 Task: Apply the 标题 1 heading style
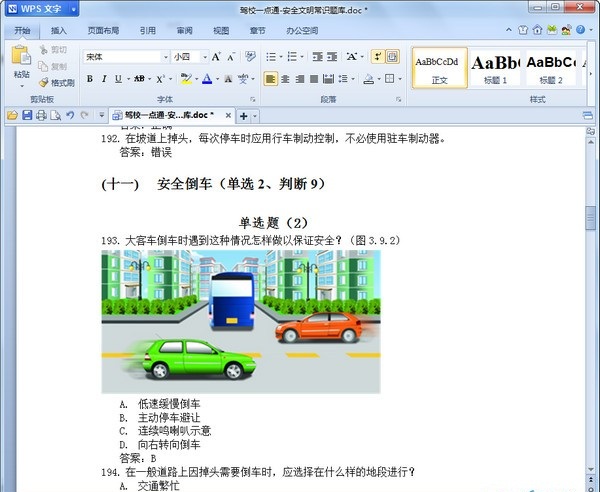pos(495,68)
